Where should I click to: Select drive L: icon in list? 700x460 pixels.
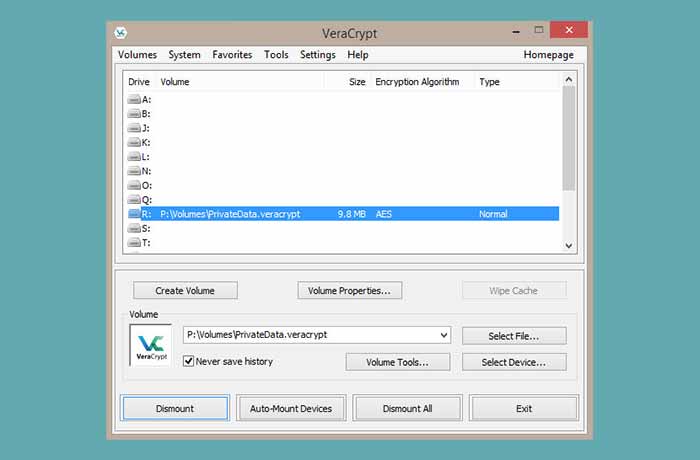click(134, 156)
